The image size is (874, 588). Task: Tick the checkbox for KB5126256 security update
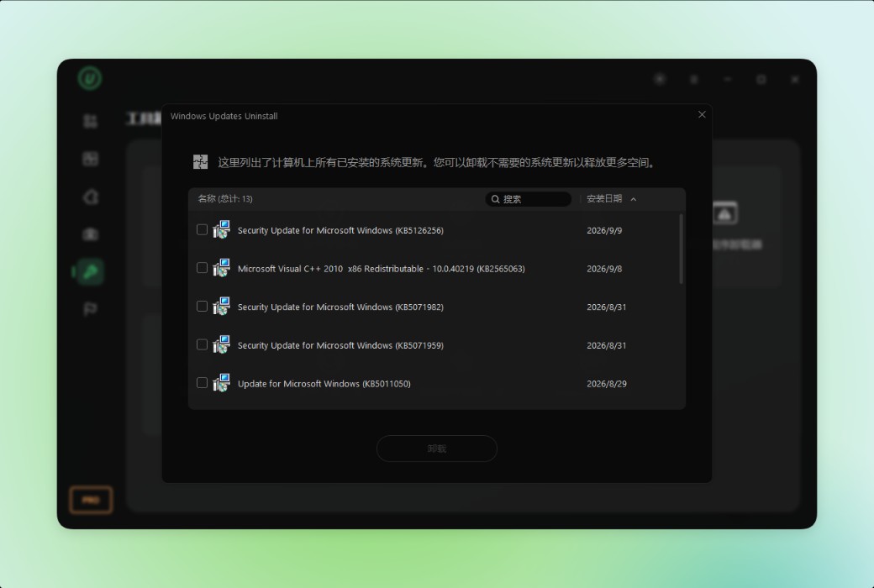(x=202, y=229)
